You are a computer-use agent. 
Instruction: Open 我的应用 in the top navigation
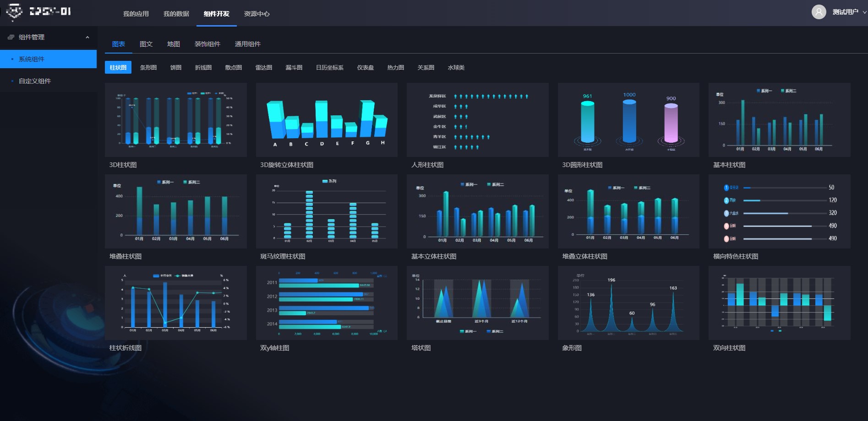[x=136, y=14]
